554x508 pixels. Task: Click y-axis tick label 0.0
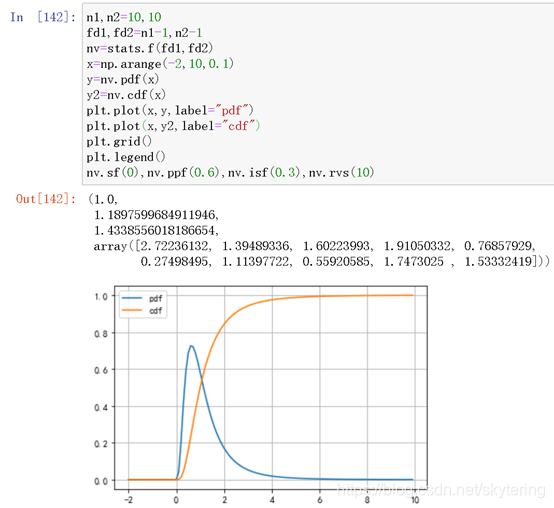click(101, 481)
